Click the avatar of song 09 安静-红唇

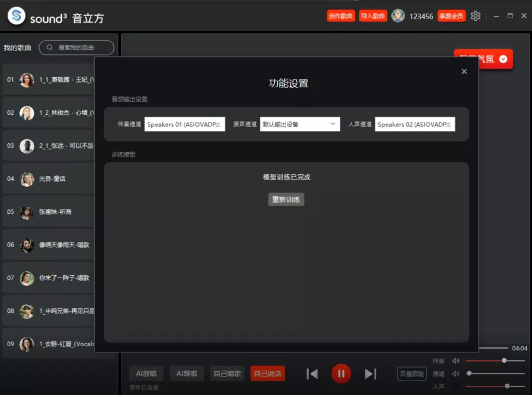(x=26, y=344)
